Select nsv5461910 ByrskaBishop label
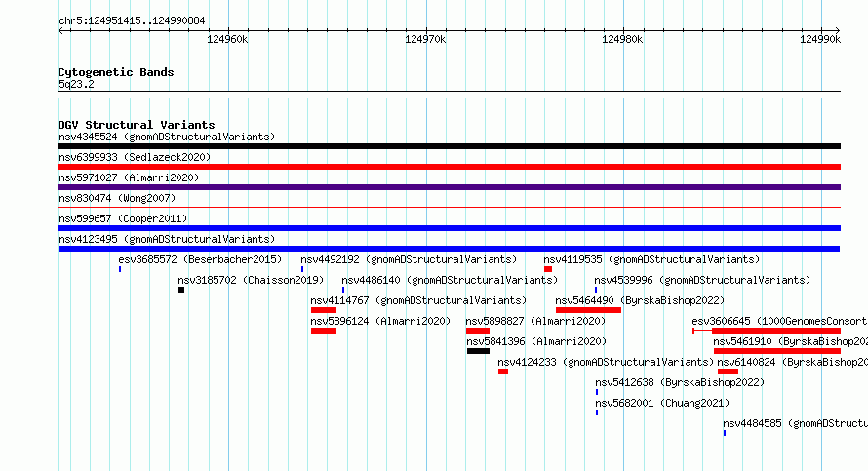868x471 pixels. coord(791,341)
